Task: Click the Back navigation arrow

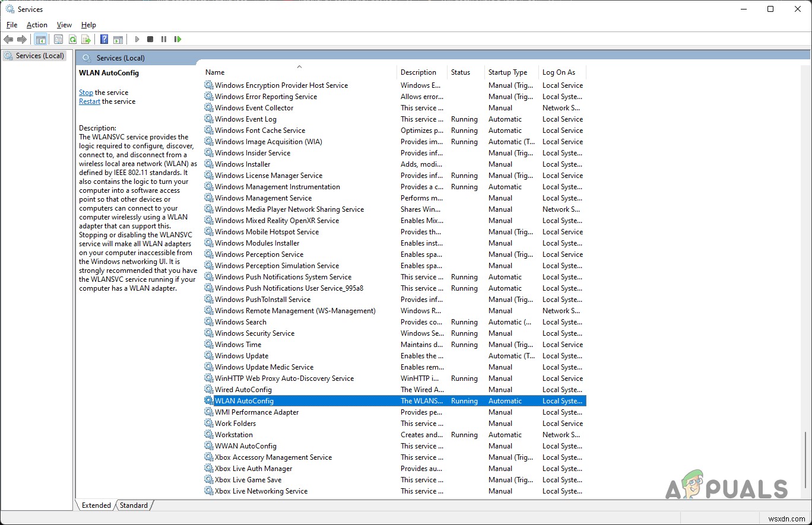Action: (x=8, y=39)
